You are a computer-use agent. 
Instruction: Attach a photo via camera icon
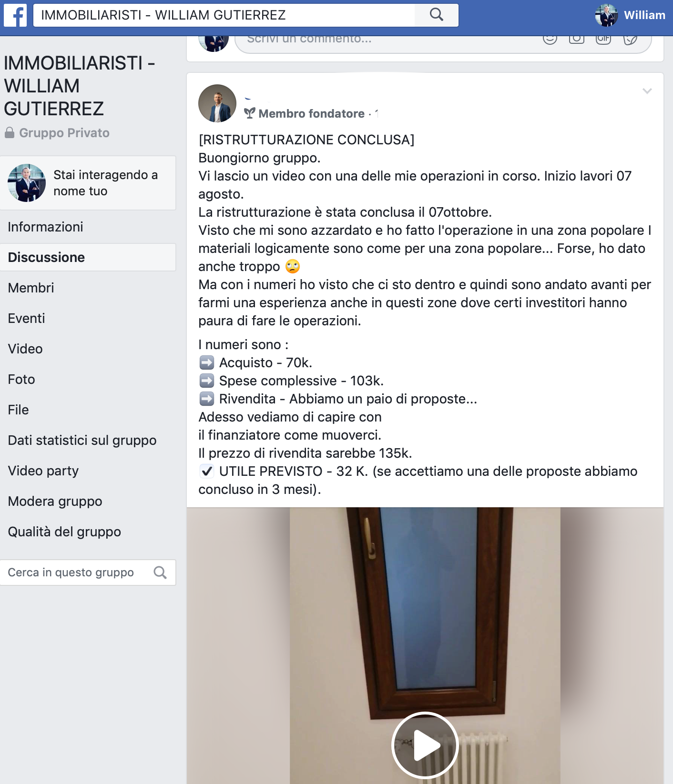(577, 39)
